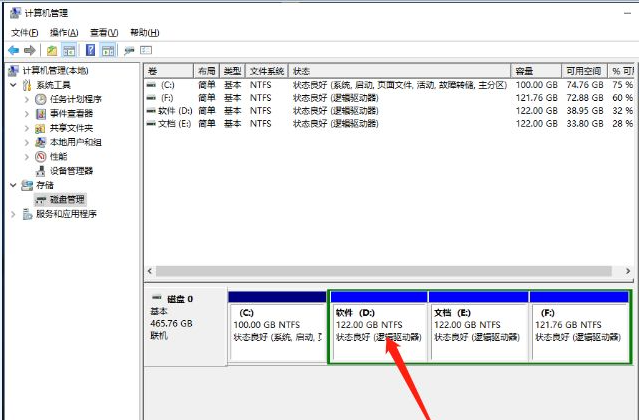The image size is (639, 420).
Task: Click the 74.76 GB free space cell
Action: tap(584, 85)
